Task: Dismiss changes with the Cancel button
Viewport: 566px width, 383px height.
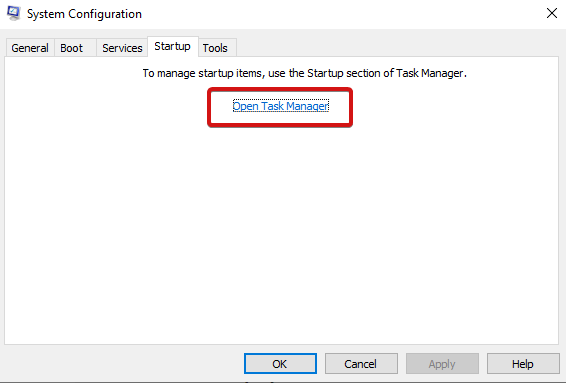Action: 361,364
